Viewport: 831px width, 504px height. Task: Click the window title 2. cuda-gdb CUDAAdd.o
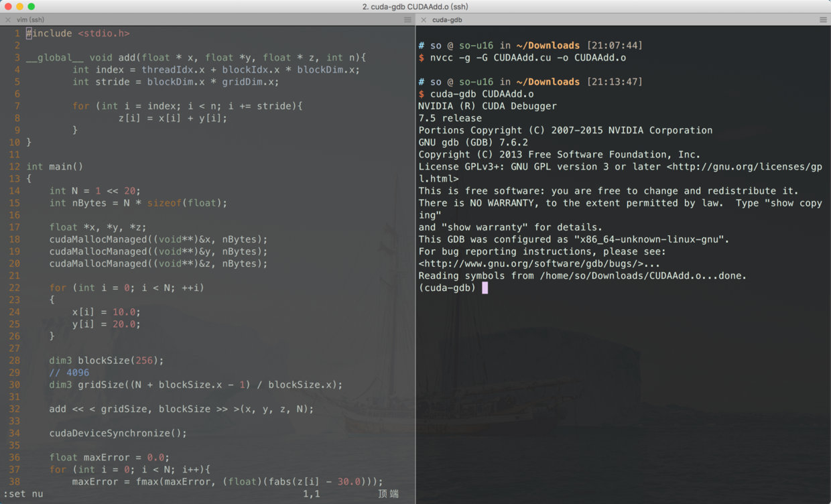pos(415,7)
